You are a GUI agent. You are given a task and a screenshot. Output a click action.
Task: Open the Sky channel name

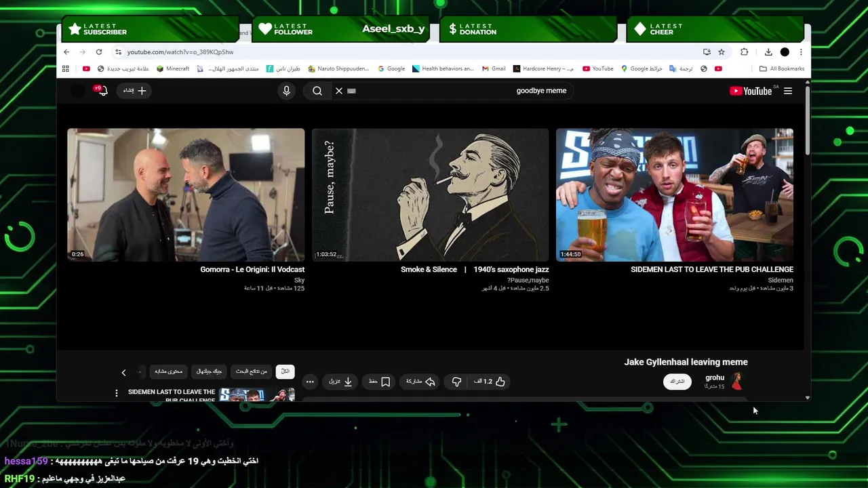click(300, 280)
